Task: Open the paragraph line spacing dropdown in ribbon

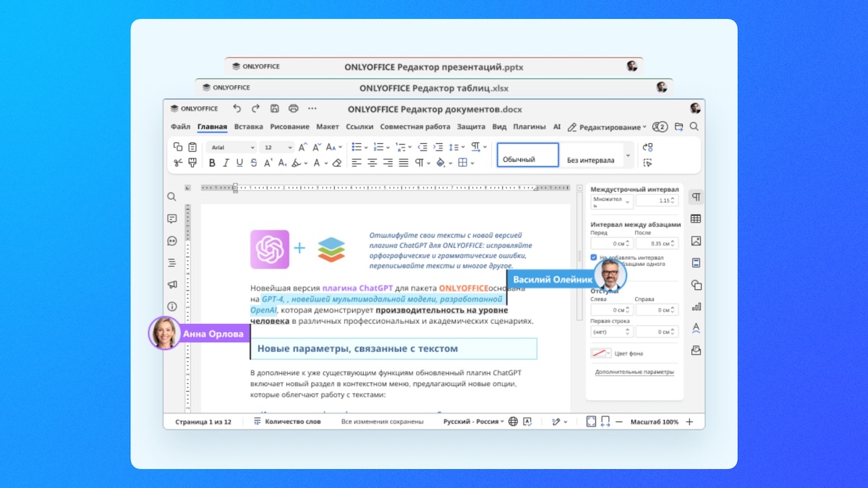Action: [x=456, y=147]
